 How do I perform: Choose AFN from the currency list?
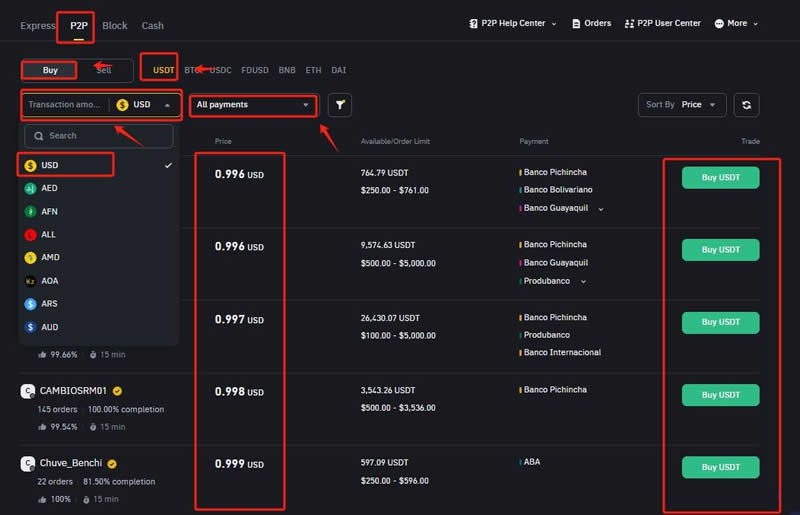[x=98, y=211]
